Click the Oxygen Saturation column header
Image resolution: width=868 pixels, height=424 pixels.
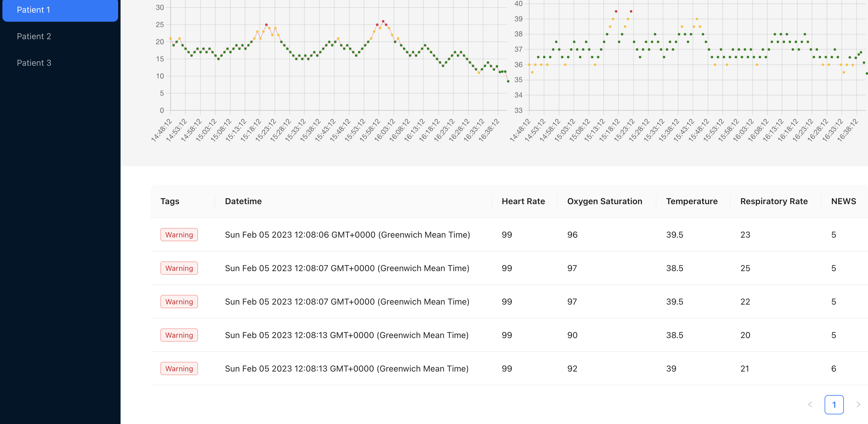click(x=605, y=201)
